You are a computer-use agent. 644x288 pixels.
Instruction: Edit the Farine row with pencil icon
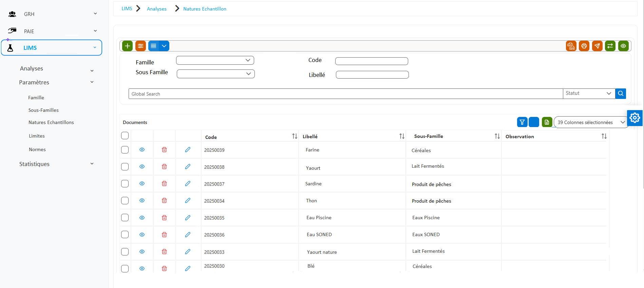188,150
